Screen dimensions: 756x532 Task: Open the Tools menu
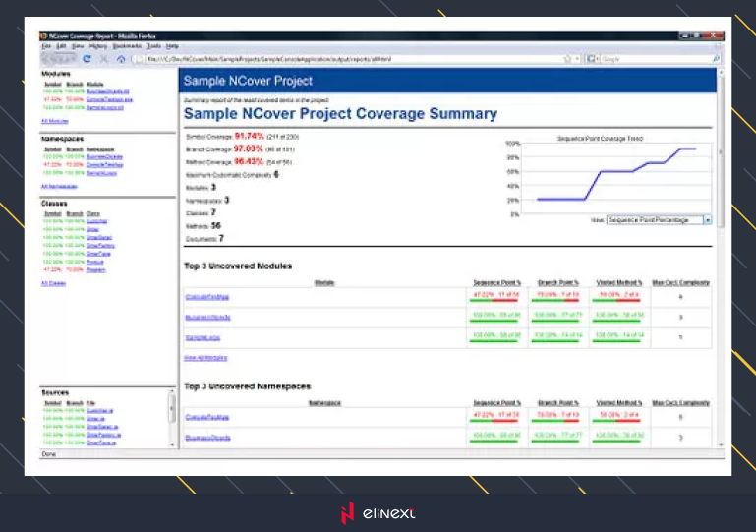[x=154, y=46]
